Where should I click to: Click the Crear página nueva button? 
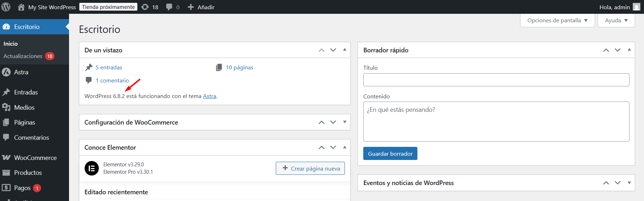[x=310, y=168]
